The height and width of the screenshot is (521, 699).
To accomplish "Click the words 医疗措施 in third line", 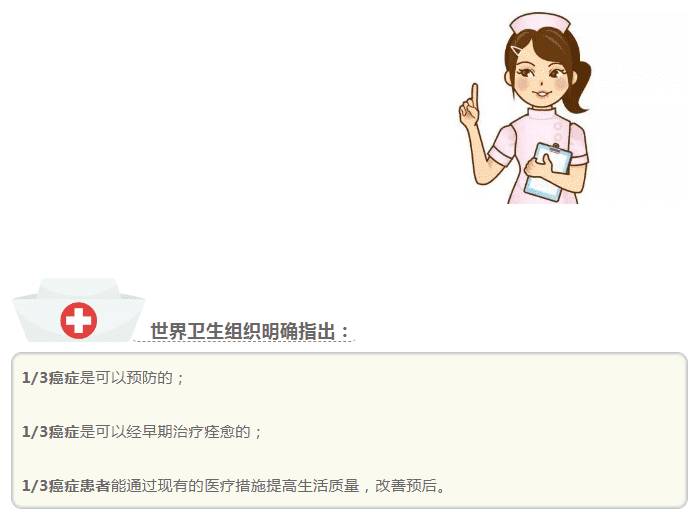I will tap(235, 485).
